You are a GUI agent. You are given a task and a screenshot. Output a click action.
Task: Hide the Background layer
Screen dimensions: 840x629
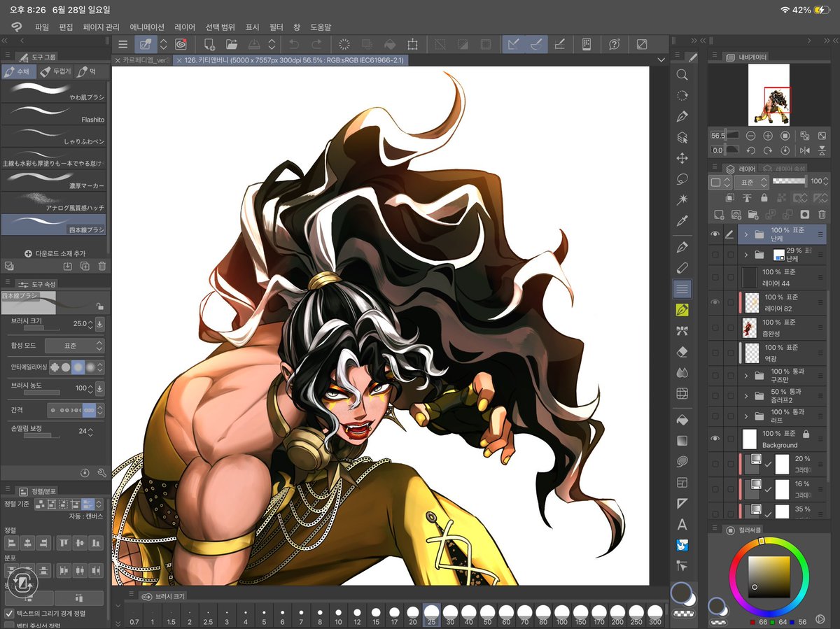coord(715,439)
